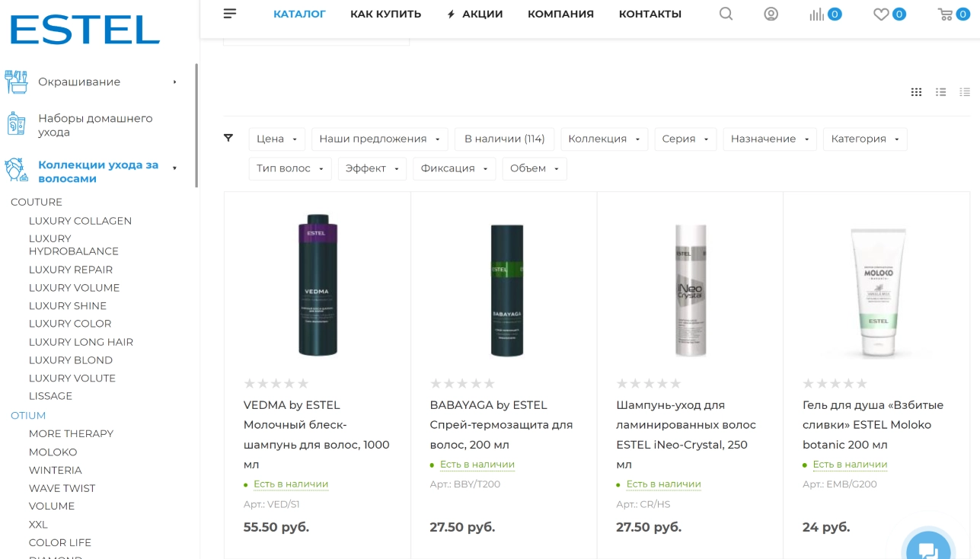Open the VEDMA shampoo product image
The image size is (980, 559).
[318, 286]
